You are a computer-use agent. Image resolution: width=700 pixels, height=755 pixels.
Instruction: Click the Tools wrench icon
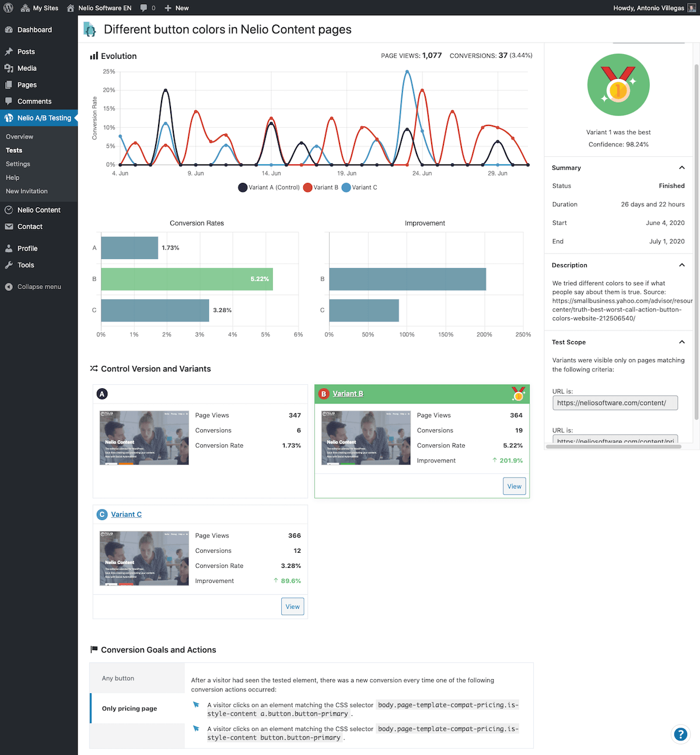click(9, 265)
